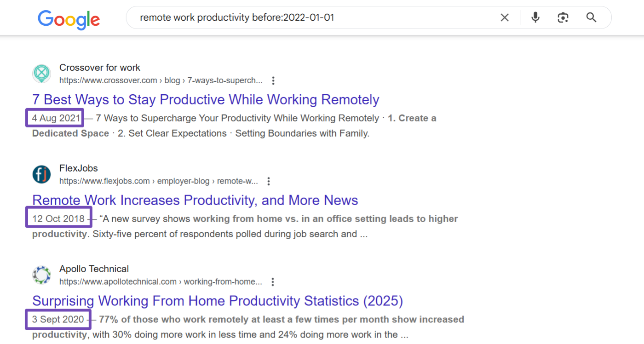Click the "Apollo Technical" site name
This screenshot has height=344, width=644.
click(x=94, y=269)
